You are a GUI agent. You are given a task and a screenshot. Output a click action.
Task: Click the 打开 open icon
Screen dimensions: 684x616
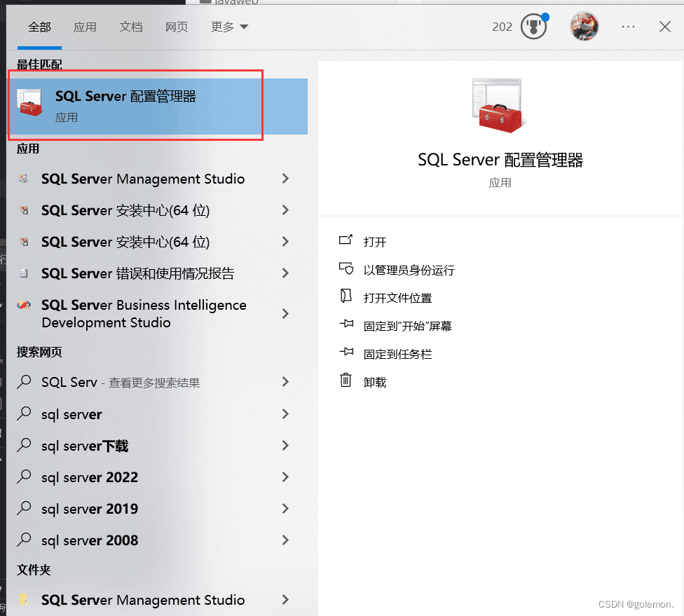tap(346, 240)
